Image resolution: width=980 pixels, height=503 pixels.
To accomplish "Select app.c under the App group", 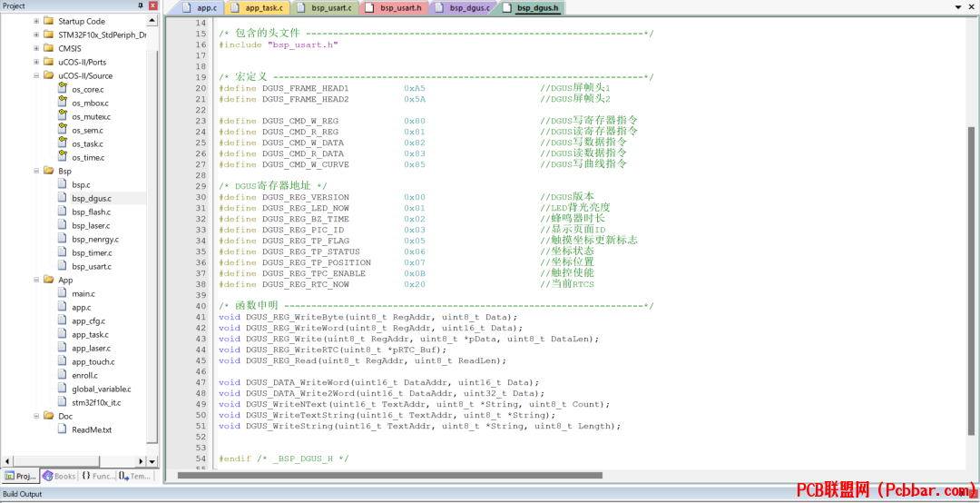I will pos(82,307).
